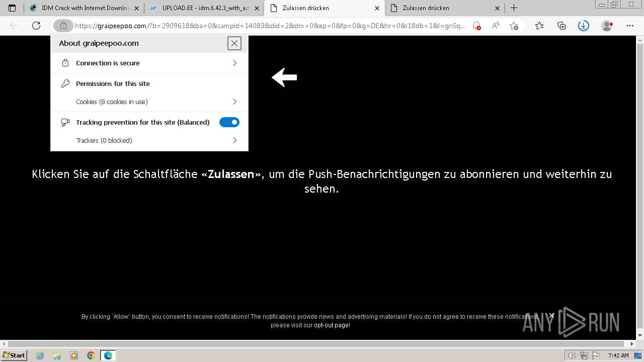Toggle Tracking prevention for this site
Viewport: 644px width, 362px height.
[229, 122]
